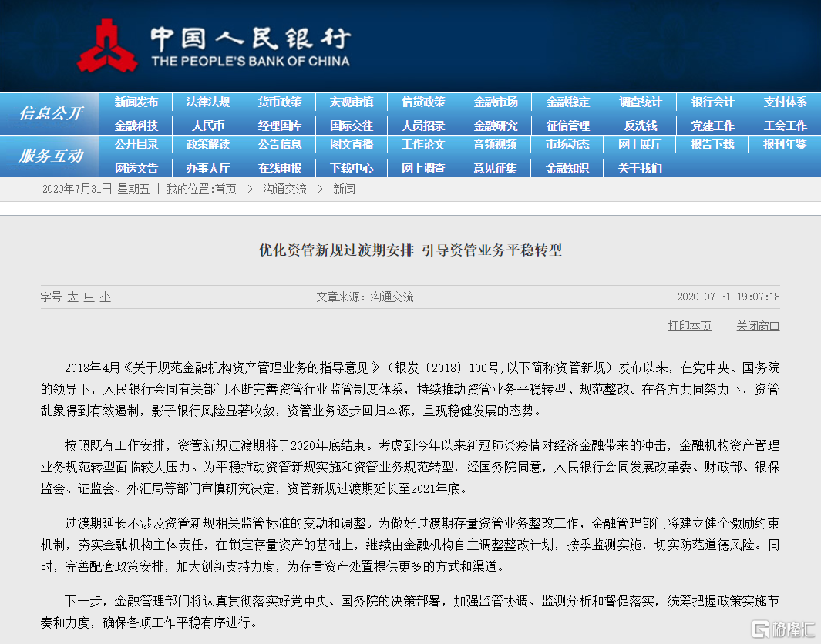Open 经理国库 menu item
This screenshot has width=821, height=644.
point(280,126)
